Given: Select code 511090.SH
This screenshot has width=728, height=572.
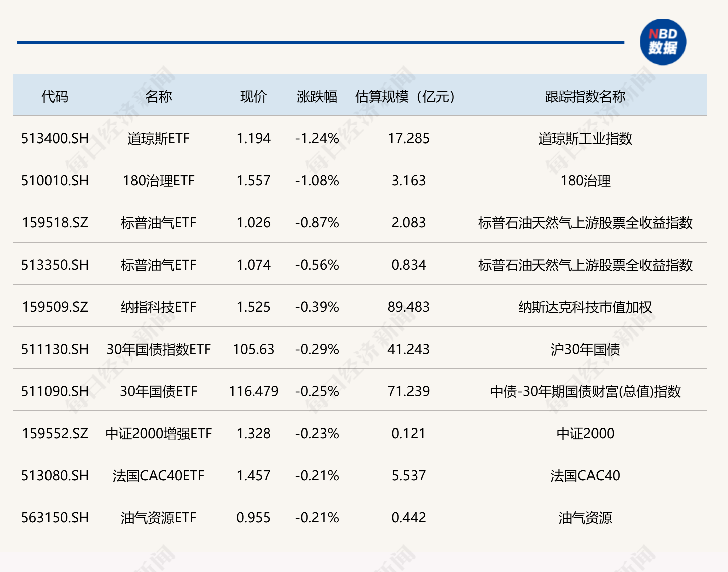Looking at the screenshot, I should [55, 391].
